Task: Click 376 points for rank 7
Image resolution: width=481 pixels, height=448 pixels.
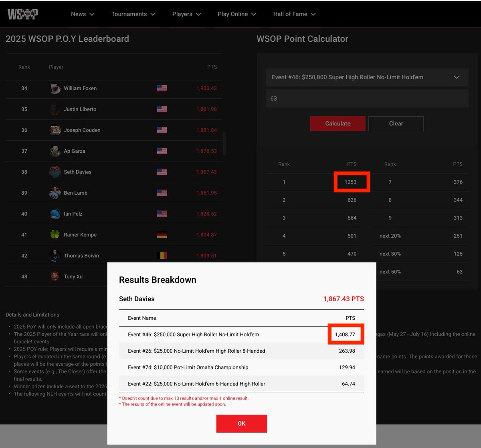Action: pos(458,182)
